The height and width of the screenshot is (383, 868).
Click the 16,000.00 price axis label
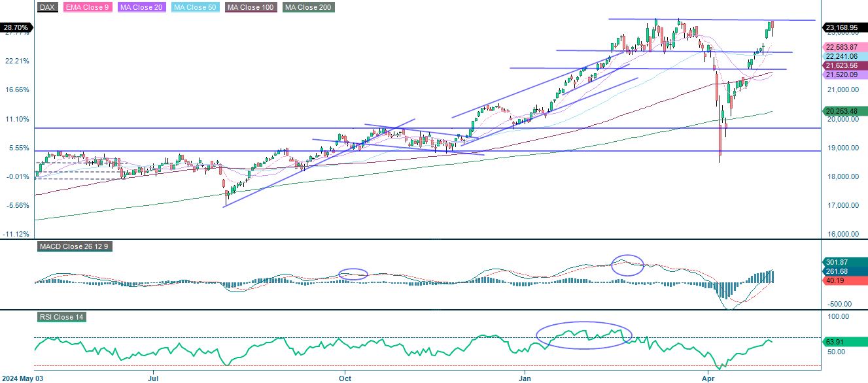pyautogui.click(x=842, y=234)
